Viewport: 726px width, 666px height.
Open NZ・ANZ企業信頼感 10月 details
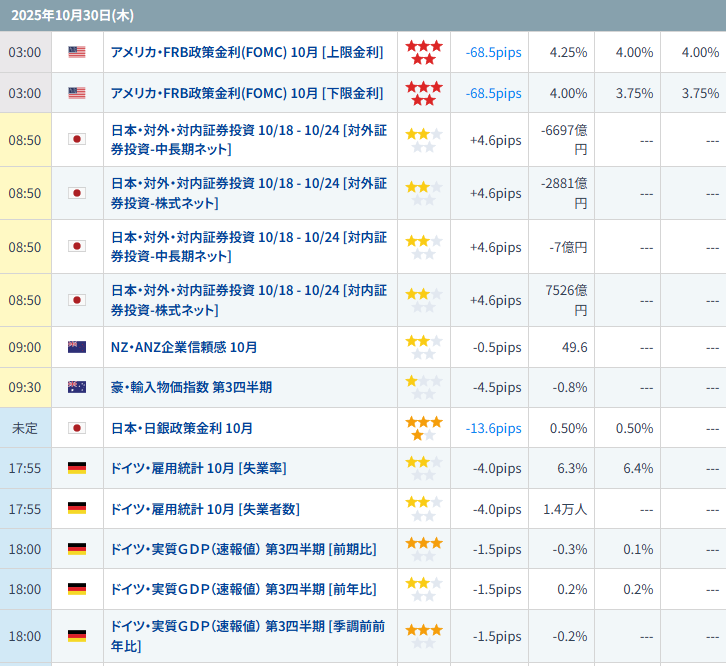pyautogui.click(x=184, y=347)
